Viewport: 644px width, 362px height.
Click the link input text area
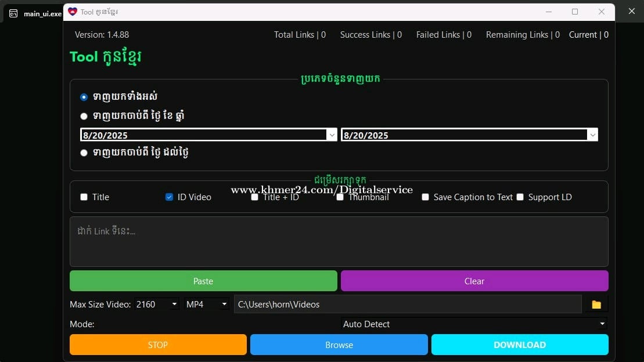339,241
